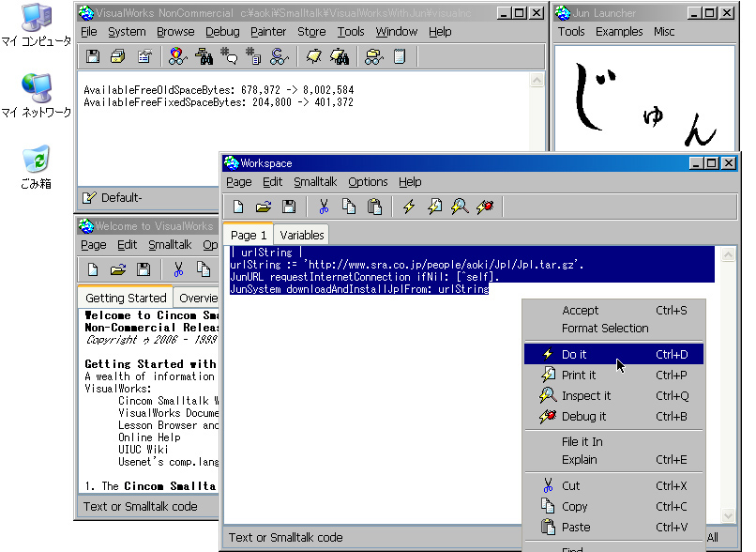Viewport: 756px width, 552px height.
Task: Choose Inspect it from context menu
Action: (613, 395)
